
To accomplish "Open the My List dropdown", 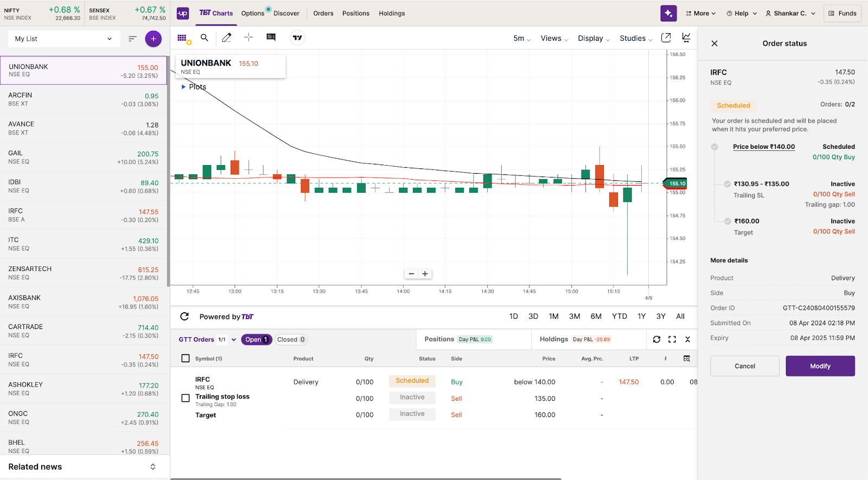I will (x=63, y=39).
